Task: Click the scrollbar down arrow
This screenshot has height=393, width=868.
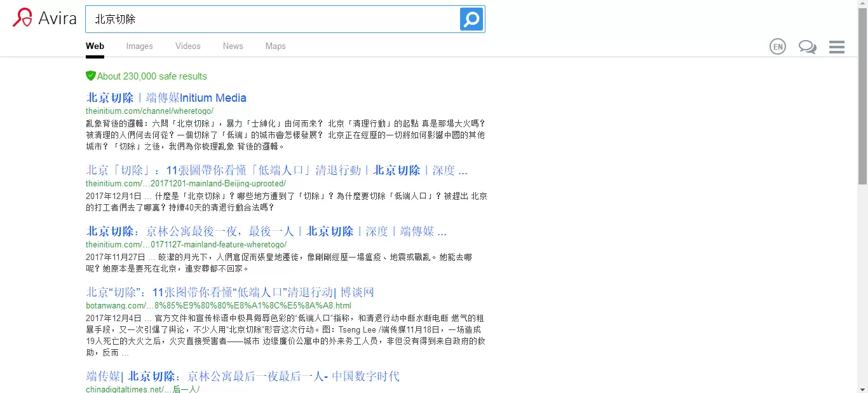Action: point(862,387)
